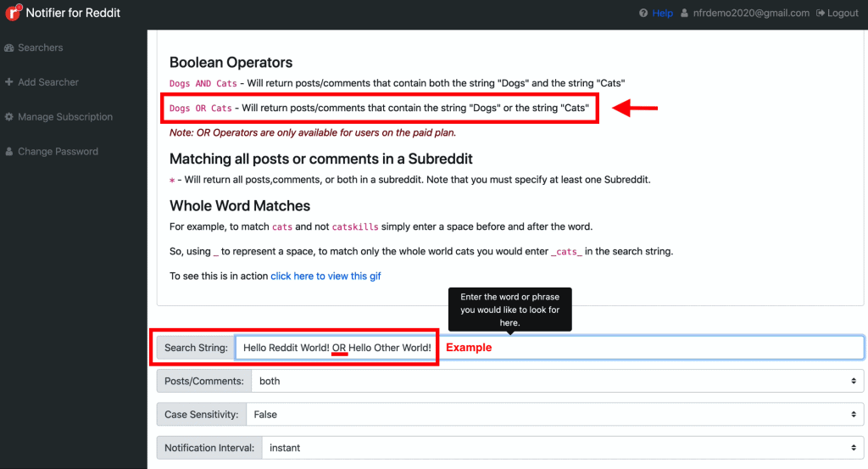Click the 'Matching all posts or comments' heading
This screenshot has height=469, width=868.
321,159
